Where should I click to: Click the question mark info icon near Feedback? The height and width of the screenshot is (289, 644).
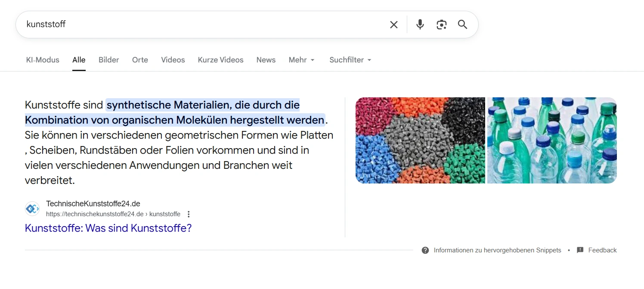pos(425,250)
